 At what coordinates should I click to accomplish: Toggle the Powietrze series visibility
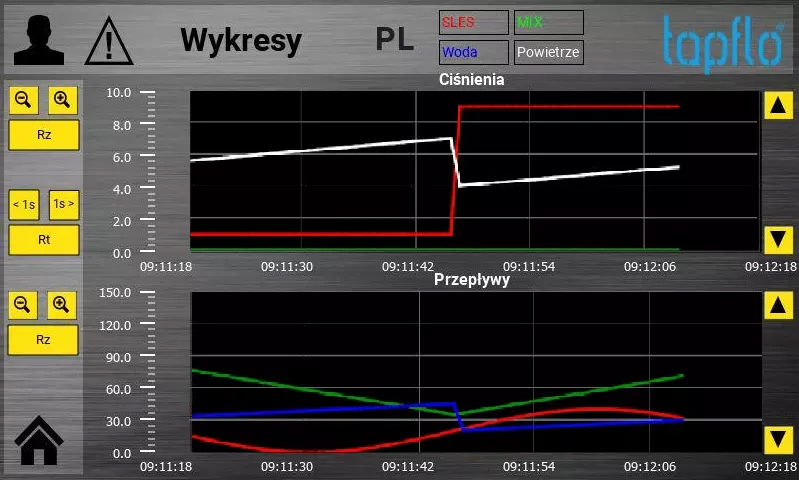(549, 52)
